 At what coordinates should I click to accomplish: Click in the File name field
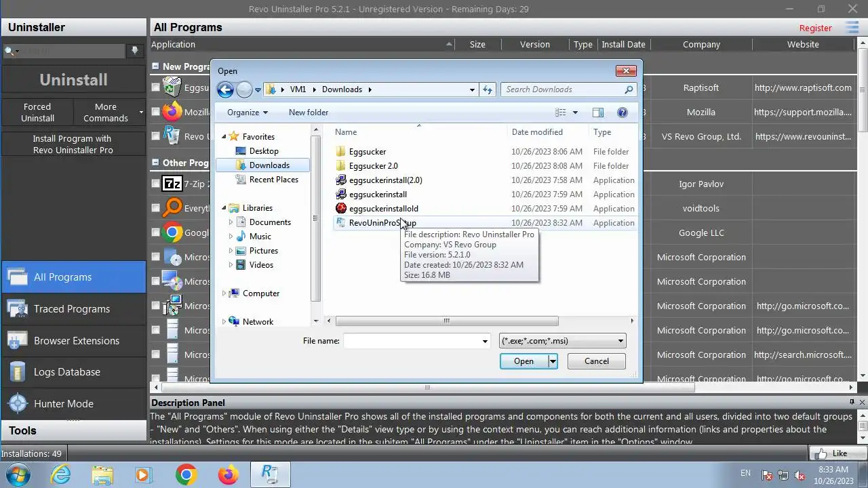[x=412, y=341]
